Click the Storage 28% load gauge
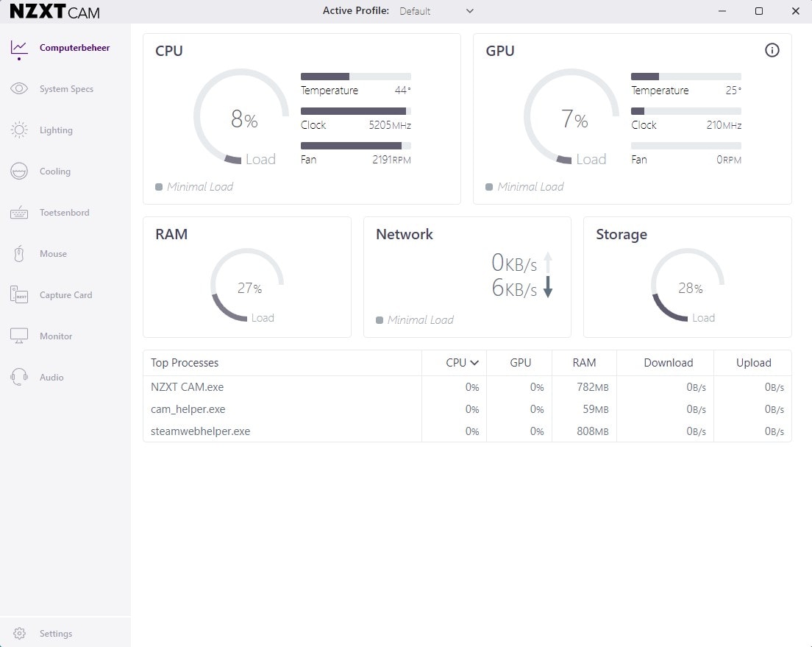 (688, 285)
